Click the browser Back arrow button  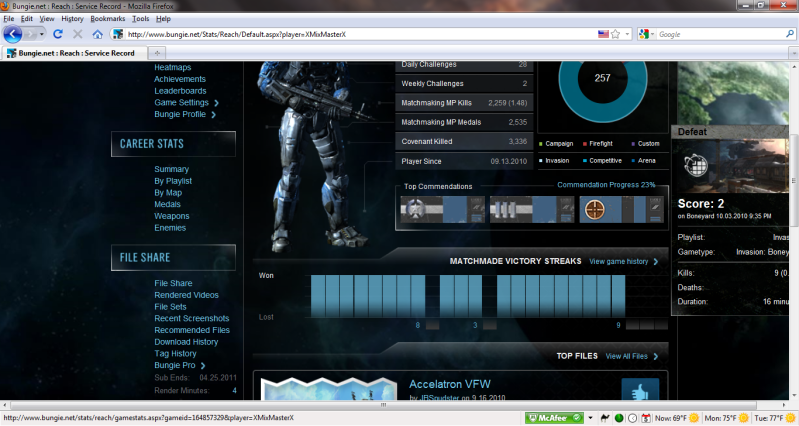pos(14,34)
